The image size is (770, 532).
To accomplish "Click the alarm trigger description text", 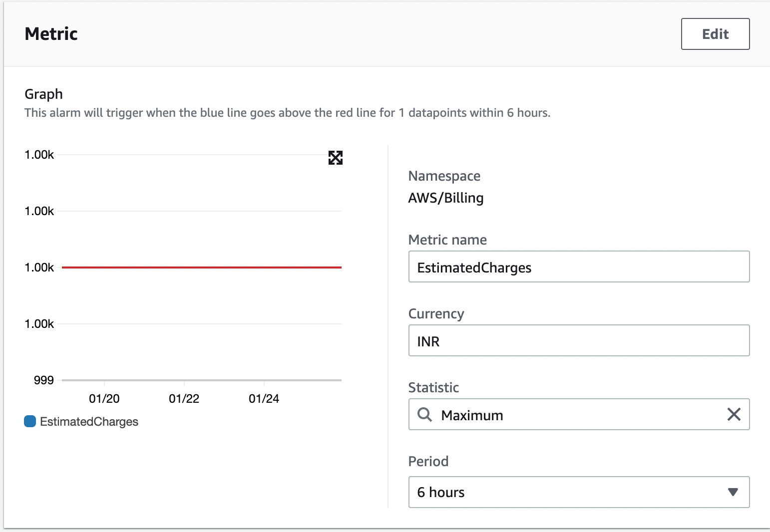I will coord(287,113).
